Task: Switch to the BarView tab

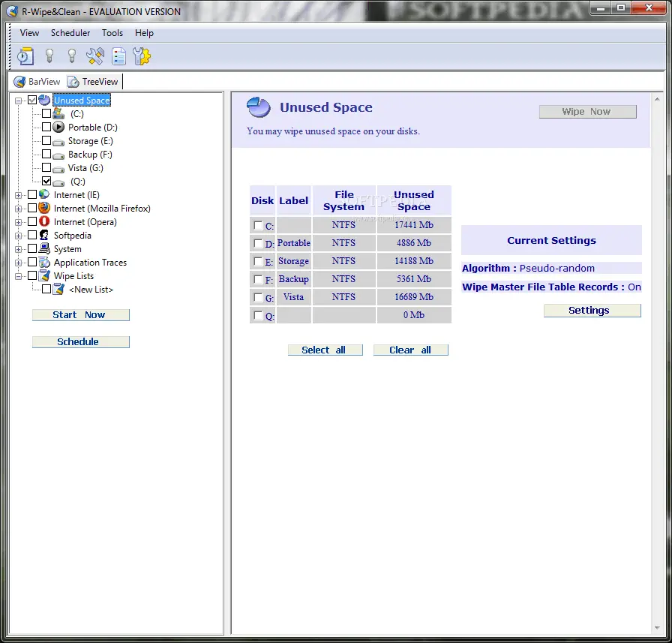Action: [x=37, y=82]
